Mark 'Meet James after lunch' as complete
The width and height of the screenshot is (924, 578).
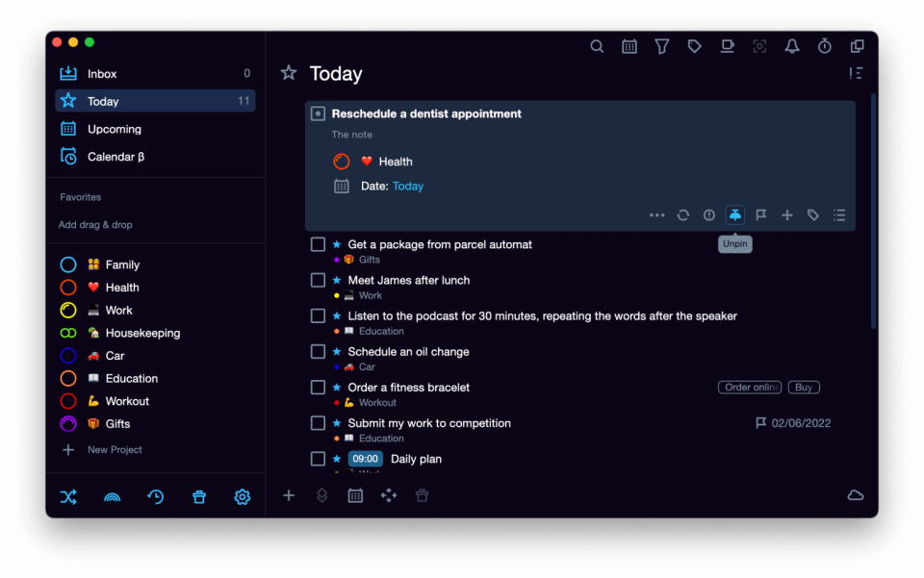pos(318,280)
